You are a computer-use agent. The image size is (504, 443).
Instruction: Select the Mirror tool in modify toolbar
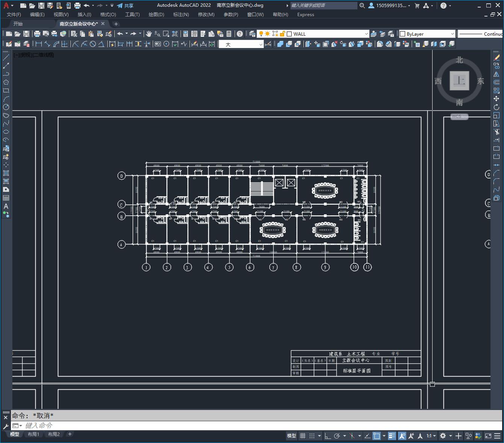point(496,74)
